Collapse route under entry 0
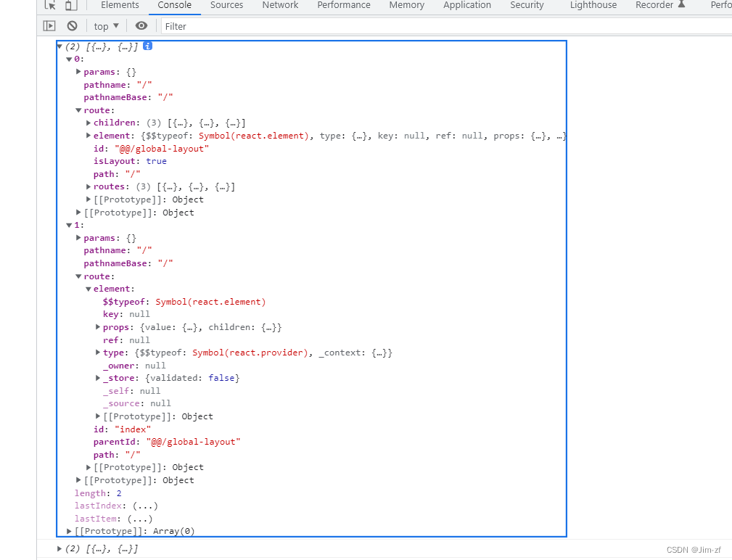Image resolution: width=732 pixels, height=560 pixels. (78, 110)
